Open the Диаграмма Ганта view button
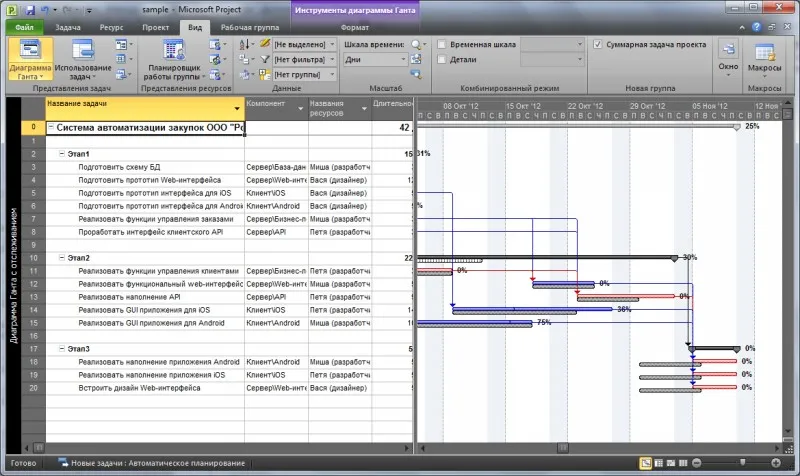 31,59
